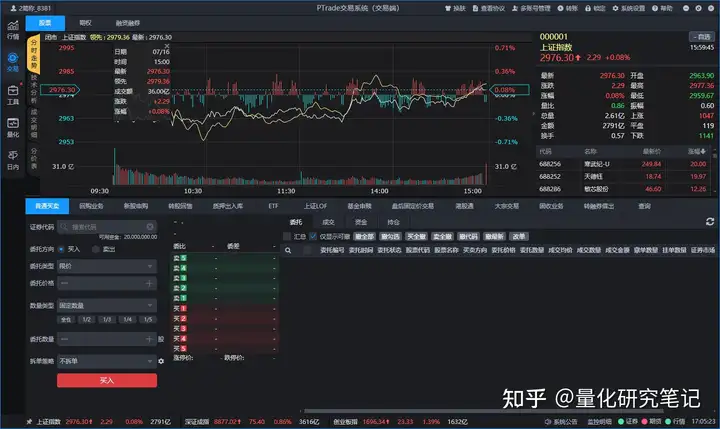Click the 自选 watchlist button

701,37
